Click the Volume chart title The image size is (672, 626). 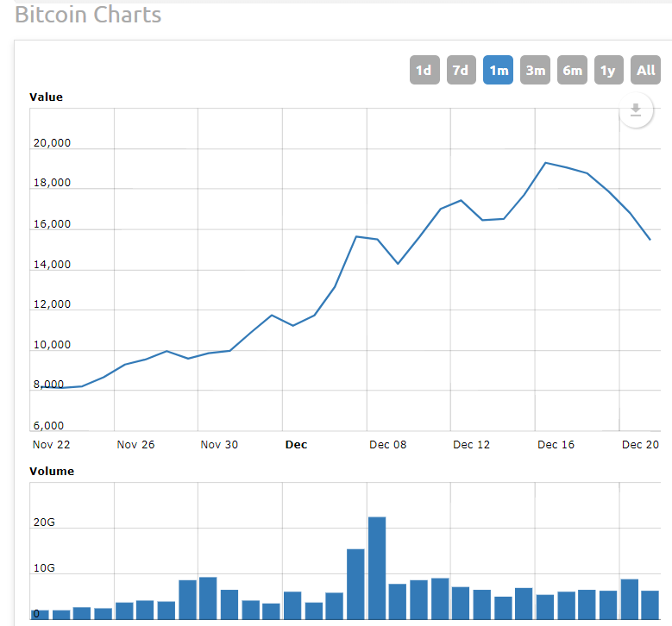[x=52, y=472]
